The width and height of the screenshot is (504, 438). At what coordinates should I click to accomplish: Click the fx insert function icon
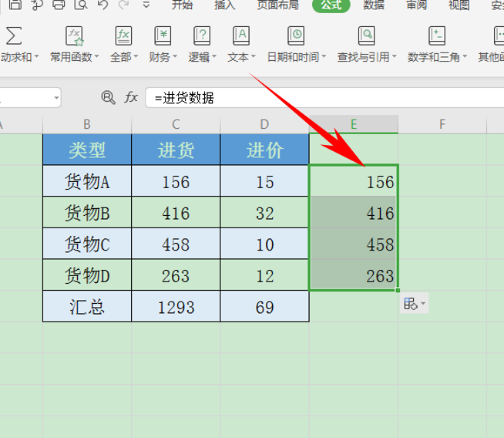131,97
